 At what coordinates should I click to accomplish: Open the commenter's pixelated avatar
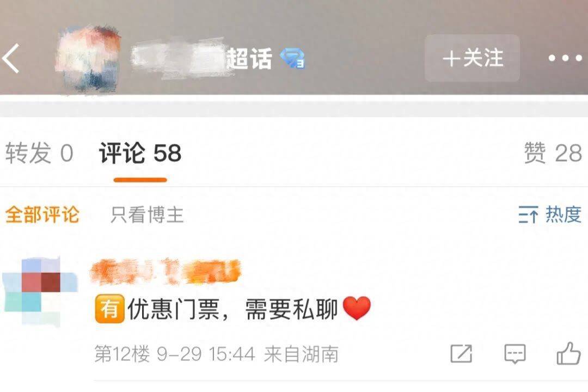click(40, 291)
